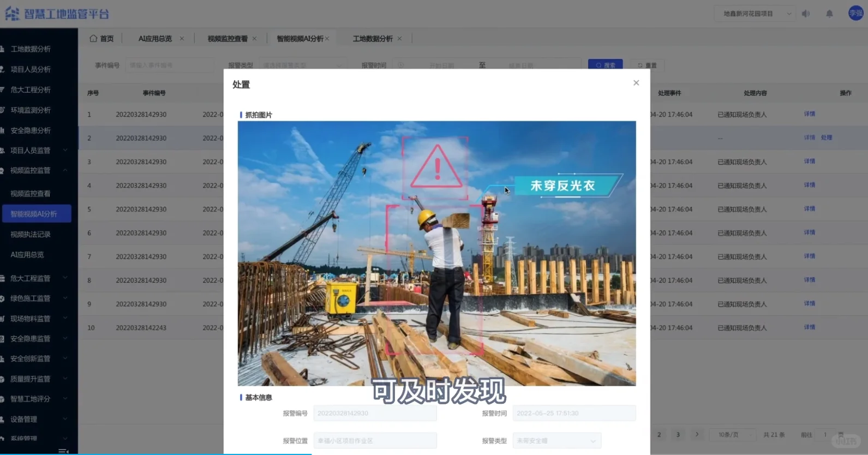Click event number 20220328142243 in row 10

click(x=141, y=328)
